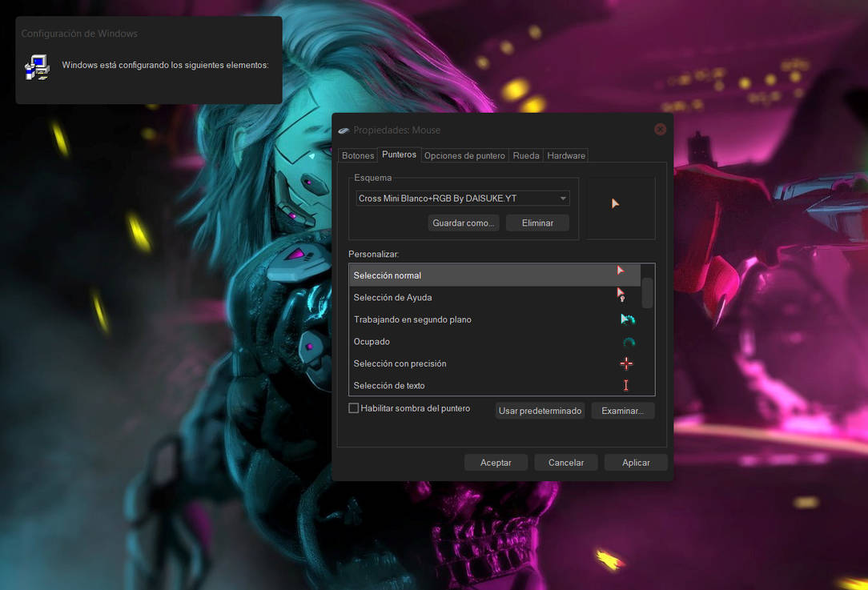868x590 pixels.
Task: Click the computer icon in the Configuración de Windows dialog
Action: click(x=36, y=67)
